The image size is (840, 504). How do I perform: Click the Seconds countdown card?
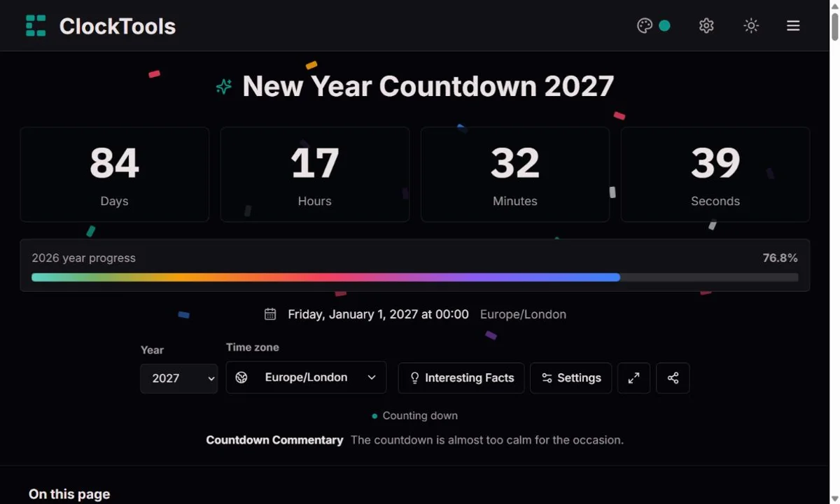point(715,174)
